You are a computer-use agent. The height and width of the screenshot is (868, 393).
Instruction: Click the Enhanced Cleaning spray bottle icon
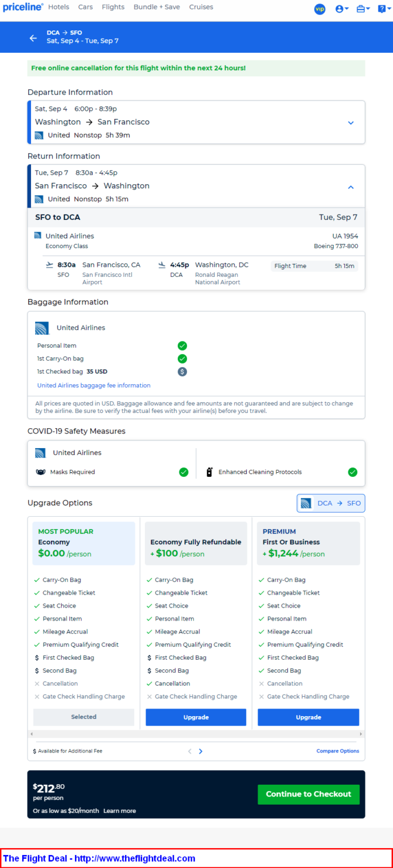209,472
